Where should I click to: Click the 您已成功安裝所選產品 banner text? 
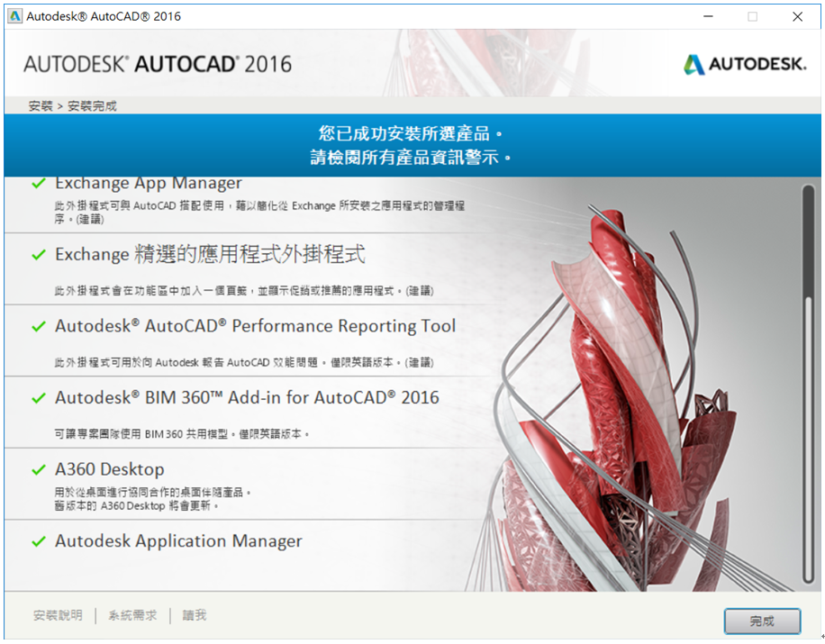pos(410,133)
